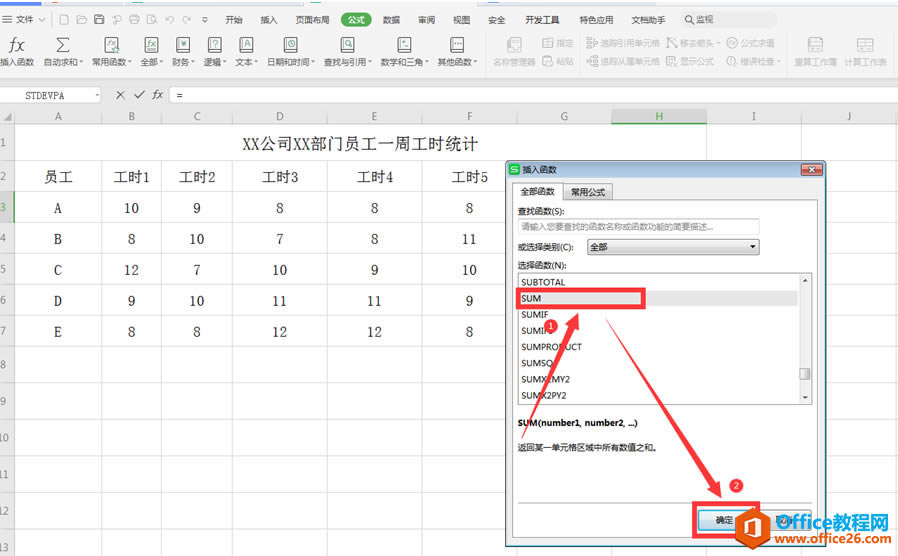
Task: Open Other Functions (其他函数) menu
Action: pyautogui.click(x=457, y=51)
